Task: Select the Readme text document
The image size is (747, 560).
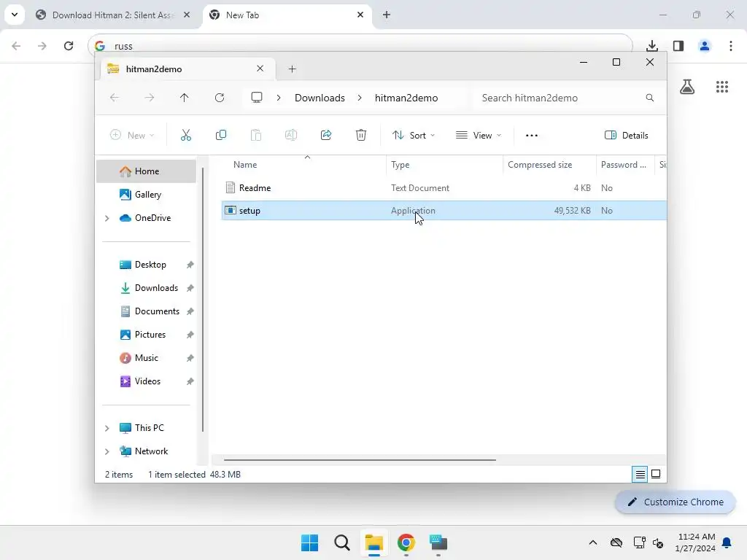Action: [444, 188]
